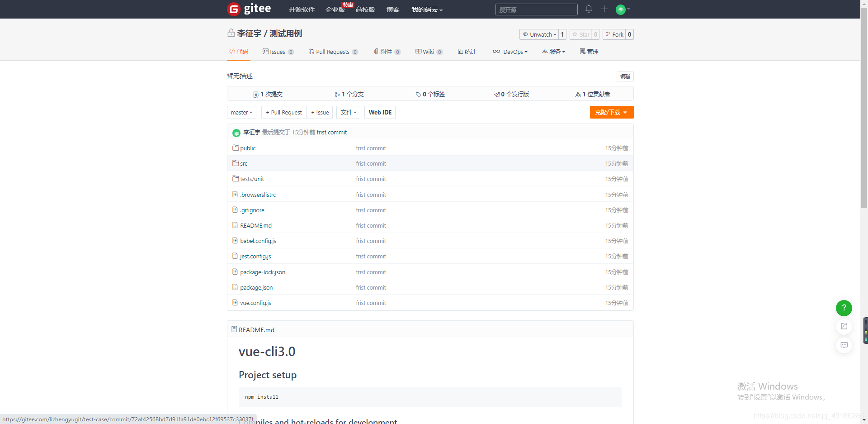Switch to the Issues tab

click(278, 52)
